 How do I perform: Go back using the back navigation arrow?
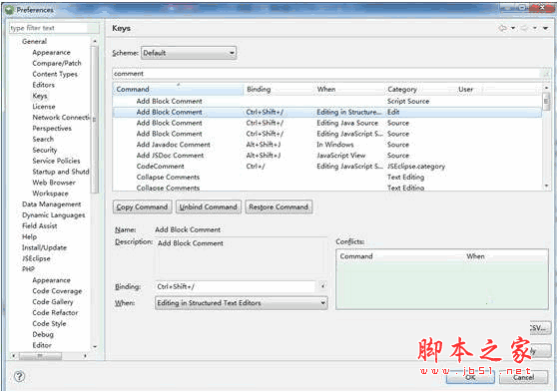coord(502,28)
